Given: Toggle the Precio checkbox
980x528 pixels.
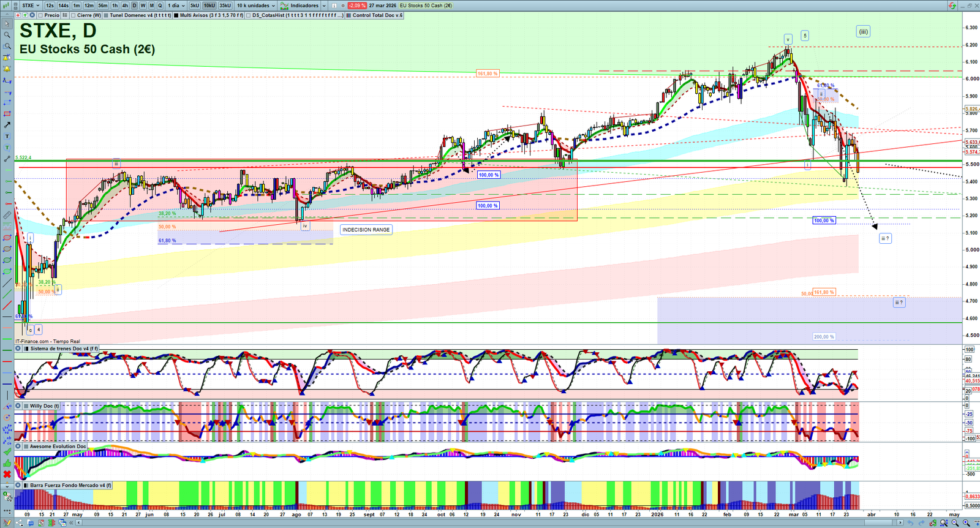Looking at the screenshot, I should [x=40, y=15].
